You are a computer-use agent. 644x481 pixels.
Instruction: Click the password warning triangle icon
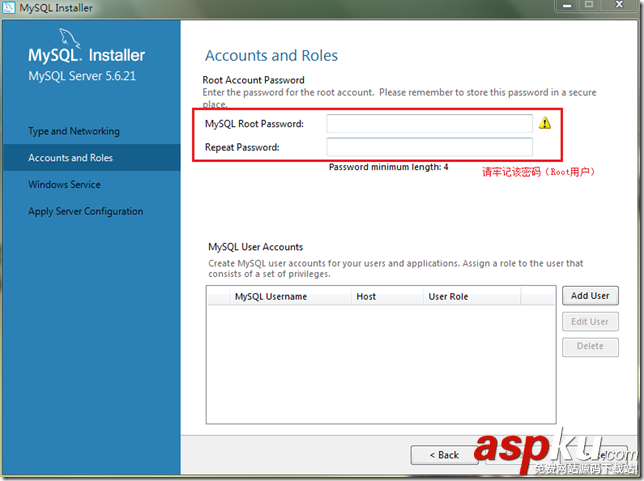(545, 123)
